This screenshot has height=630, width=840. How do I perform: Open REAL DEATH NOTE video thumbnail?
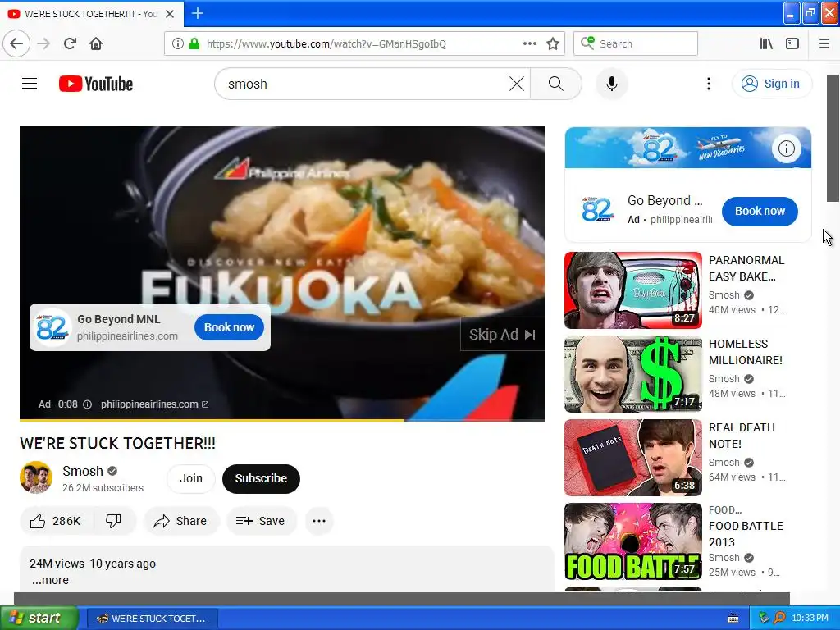[x=633, y=458]
